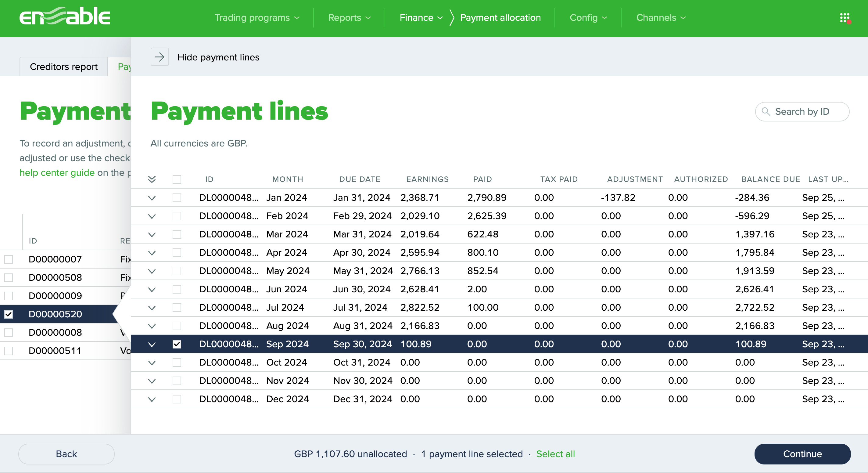
Task: Switch to the Creditors report tab
Action: [64, 67]
